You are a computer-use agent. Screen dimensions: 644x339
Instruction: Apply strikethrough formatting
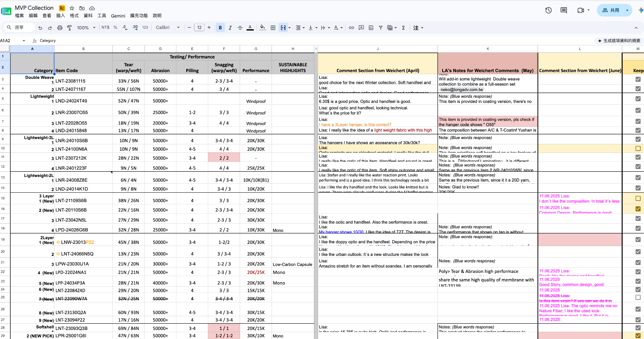[x=240, y=28]
